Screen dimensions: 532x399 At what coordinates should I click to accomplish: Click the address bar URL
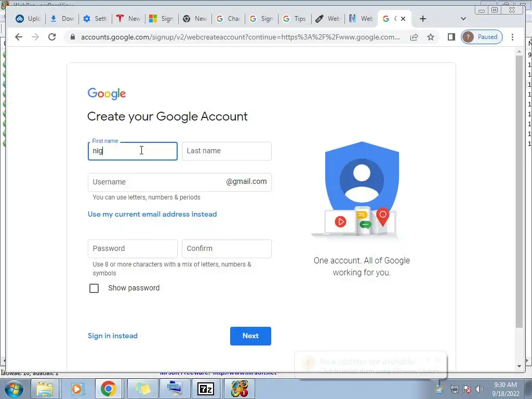[240, 37]
